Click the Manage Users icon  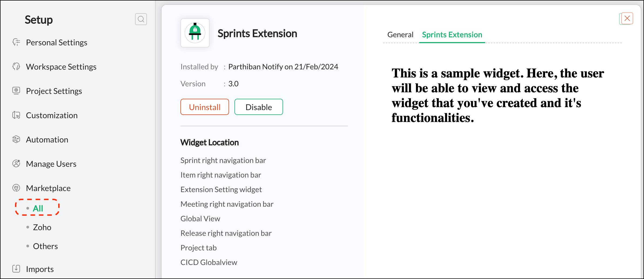(16, 164)
